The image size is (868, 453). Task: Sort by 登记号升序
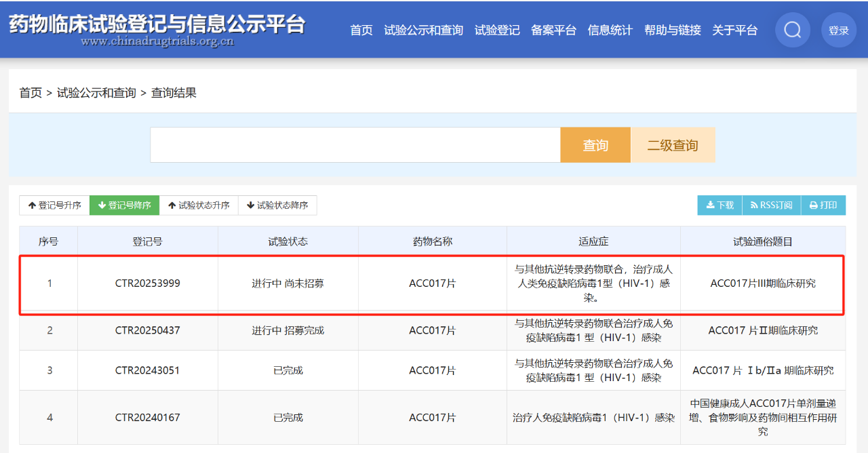point(54,205)
